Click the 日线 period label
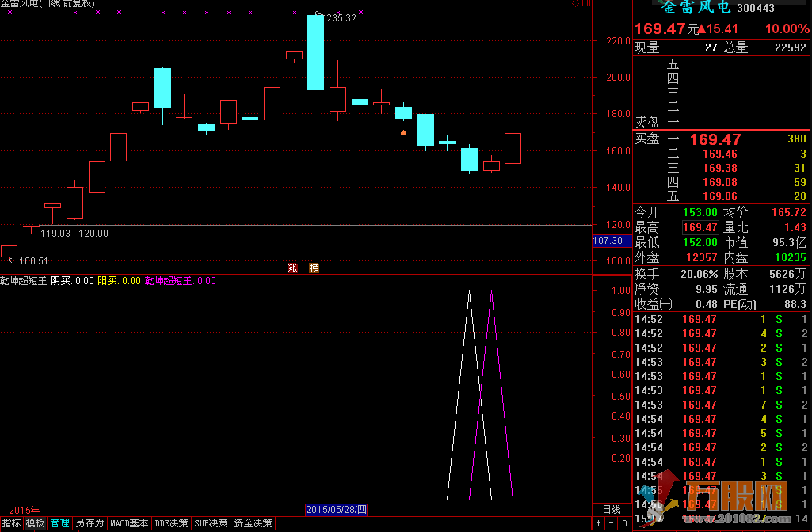Image resolution: width=812 pixels, height=532 pixels. click(x=612, y=510)
